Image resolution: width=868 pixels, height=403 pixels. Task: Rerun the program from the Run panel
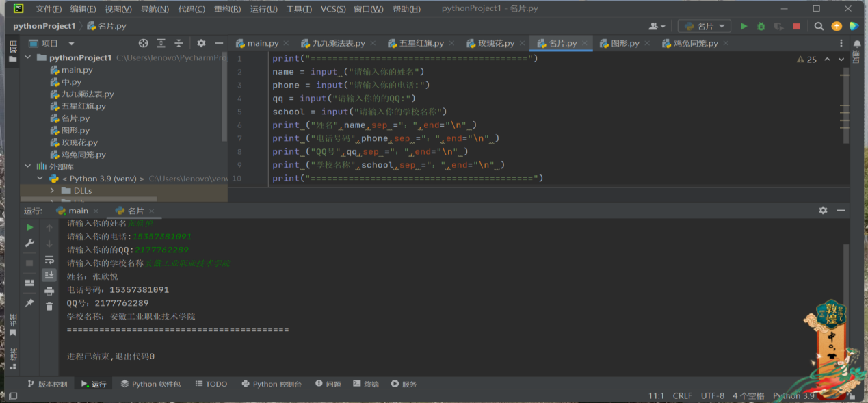coord(29,227)
